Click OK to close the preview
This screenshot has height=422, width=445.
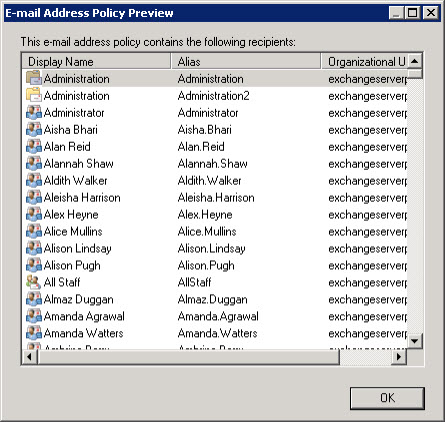(x=387, y=398)
